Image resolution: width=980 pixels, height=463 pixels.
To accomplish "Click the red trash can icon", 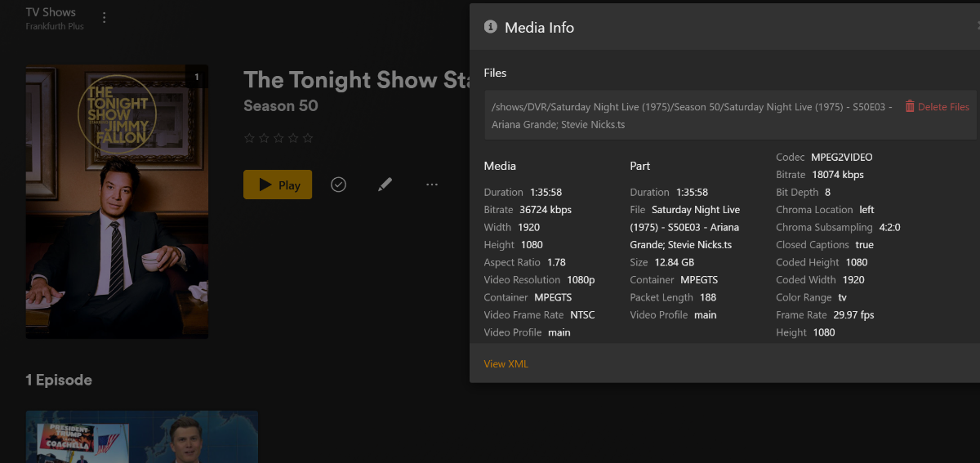I will click(910, 107).
